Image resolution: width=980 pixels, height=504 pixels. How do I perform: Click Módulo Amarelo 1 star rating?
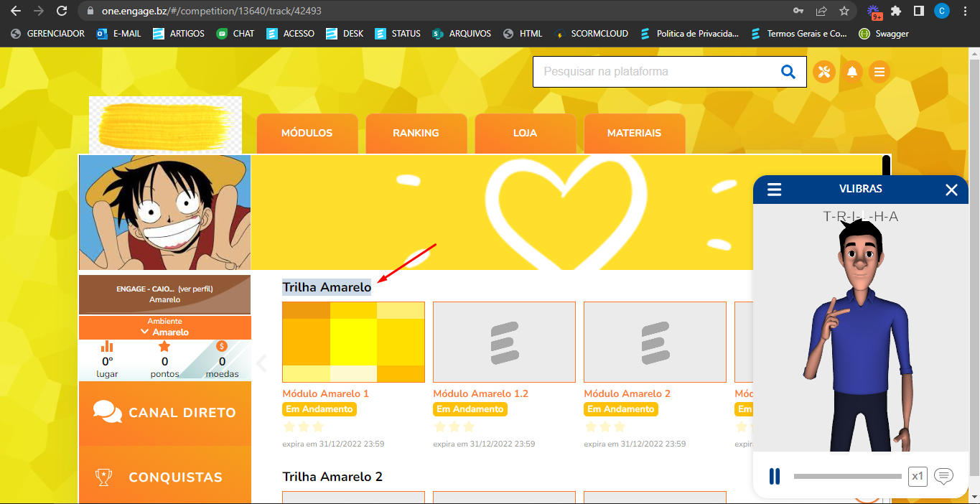pyautogui.click(x=304, y=426)
